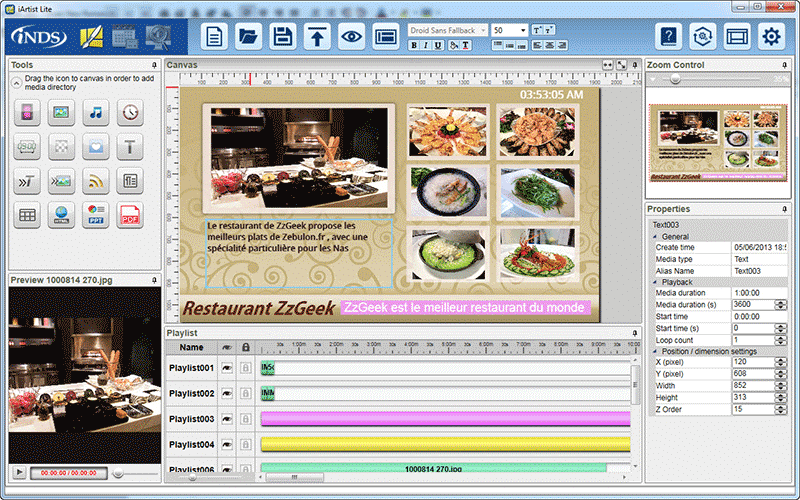
Task: Open the layout template toolbar button
Action: [386, 37]
